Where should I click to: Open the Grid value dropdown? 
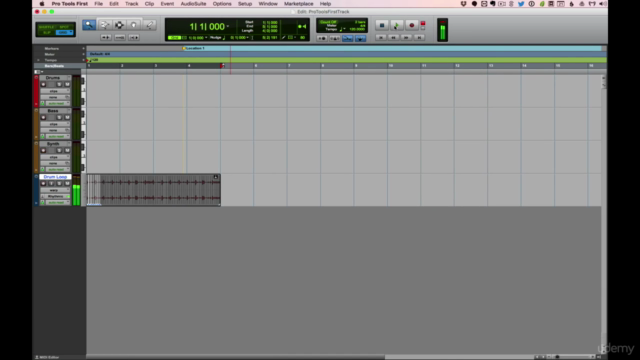(x=206, y=38)
